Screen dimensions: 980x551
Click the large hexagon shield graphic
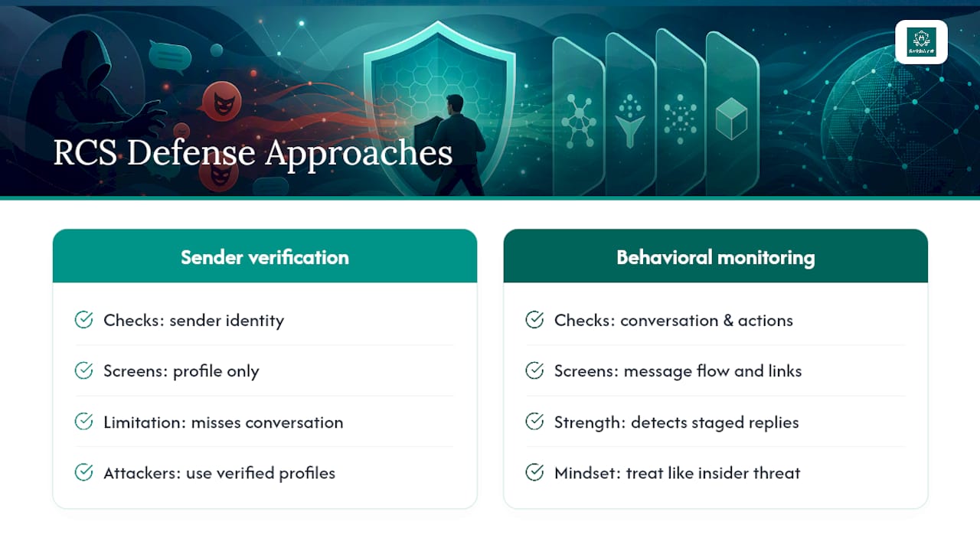tap(439, 107)
